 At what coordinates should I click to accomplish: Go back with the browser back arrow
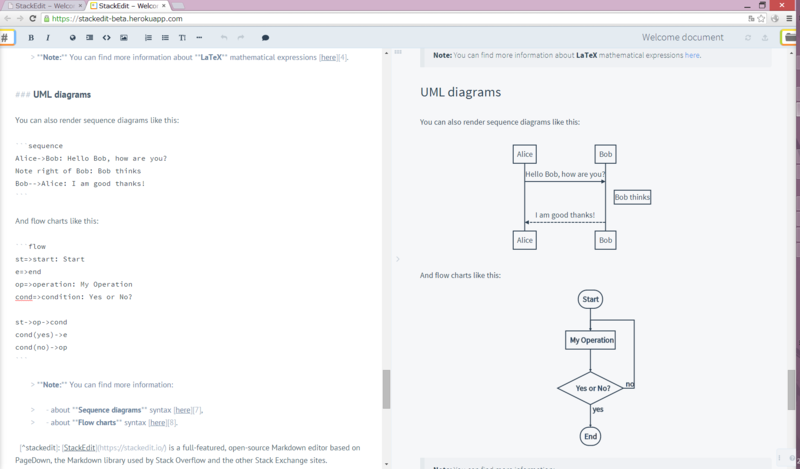(x=7, y=18)
